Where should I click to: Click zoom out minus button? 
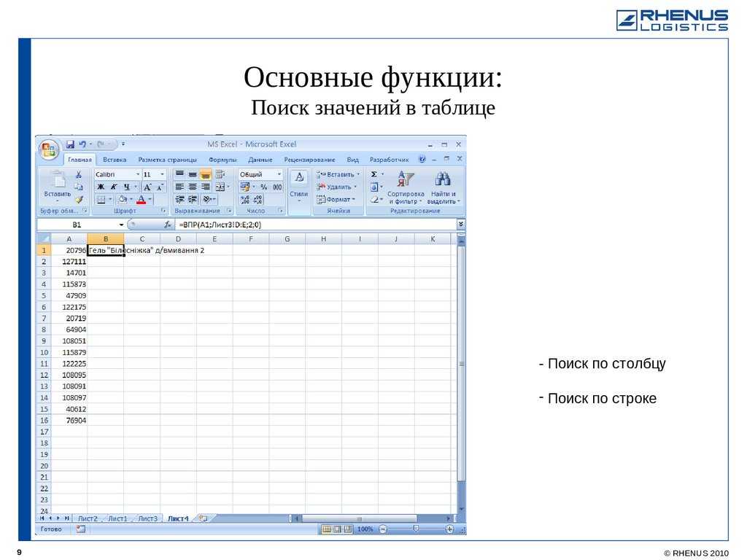point(384,529)
